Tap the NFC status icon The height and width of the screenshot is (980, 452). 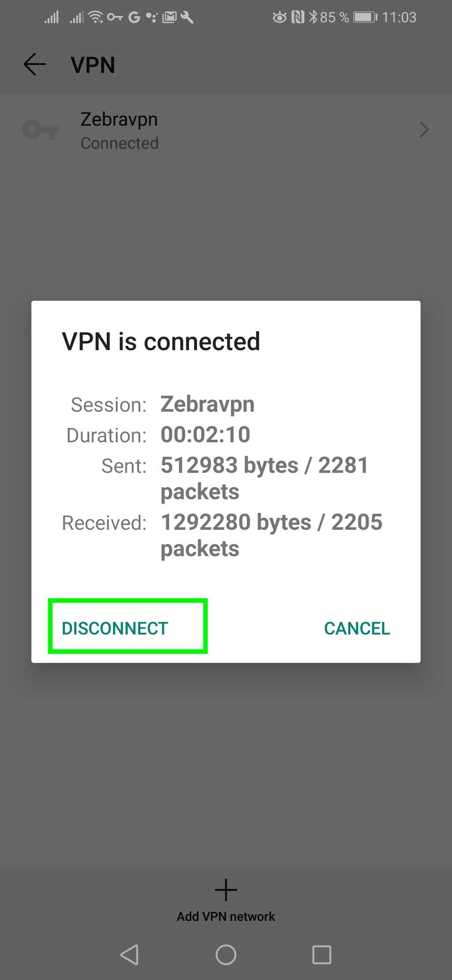(298, 17)
